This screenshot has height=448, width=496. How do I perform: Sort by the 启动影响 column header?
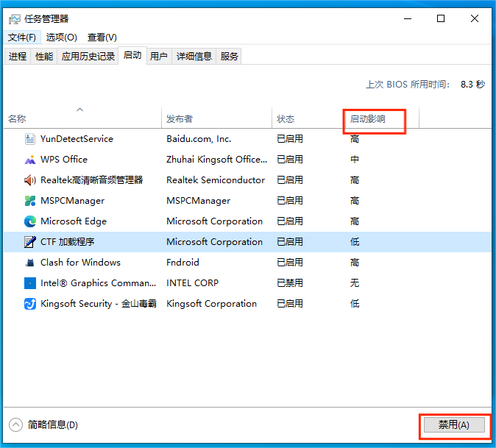tap(367, 118)
